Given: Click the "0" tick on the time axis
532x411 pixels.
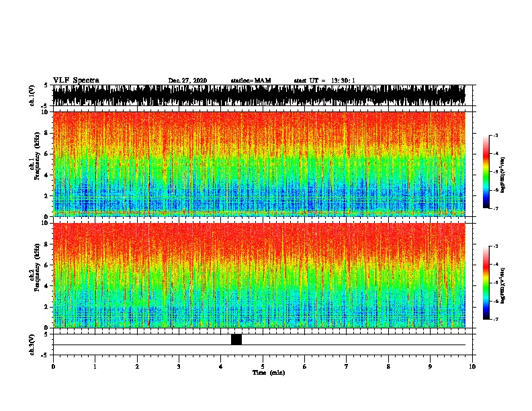Looking at the screenshot, I should [x=53, y=367].
